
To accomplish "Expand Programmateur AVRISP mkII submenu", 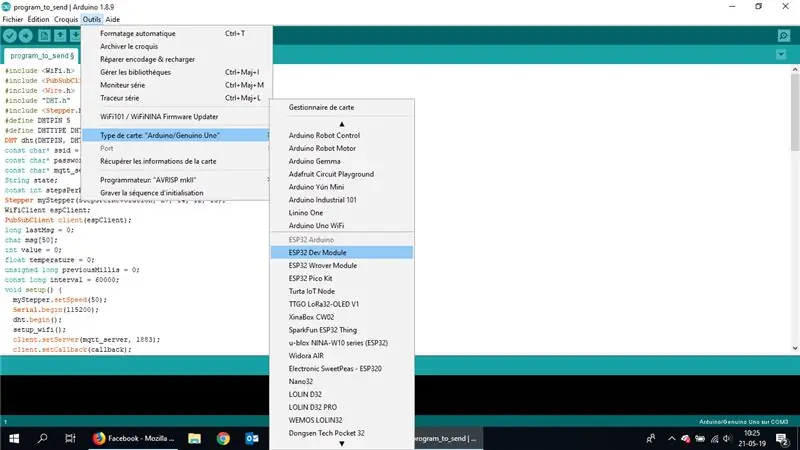I will tap(176, 180).
